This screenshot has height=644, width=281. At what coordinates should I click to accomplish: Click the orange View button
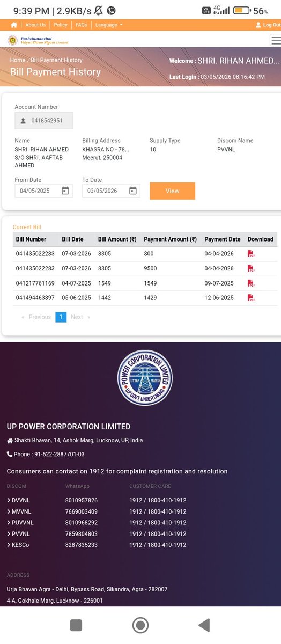(x=172, y=191)
